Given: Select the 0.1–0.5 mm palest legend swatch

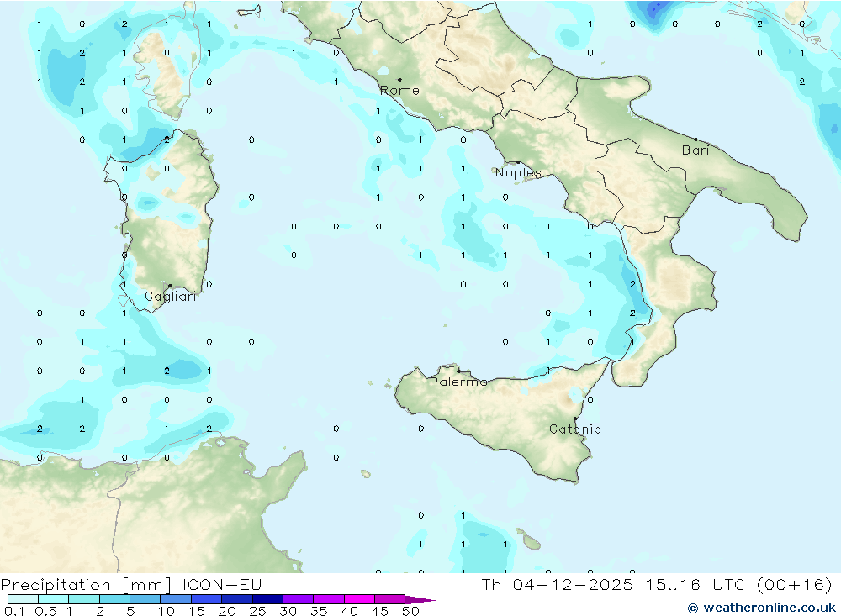Looking at the screenshot, I should (23, 599).
